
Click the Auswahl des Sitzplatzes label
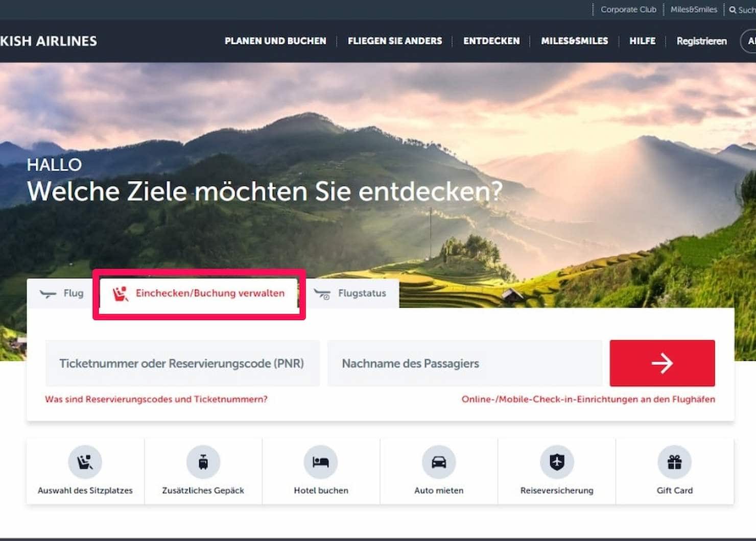(85, 490)
